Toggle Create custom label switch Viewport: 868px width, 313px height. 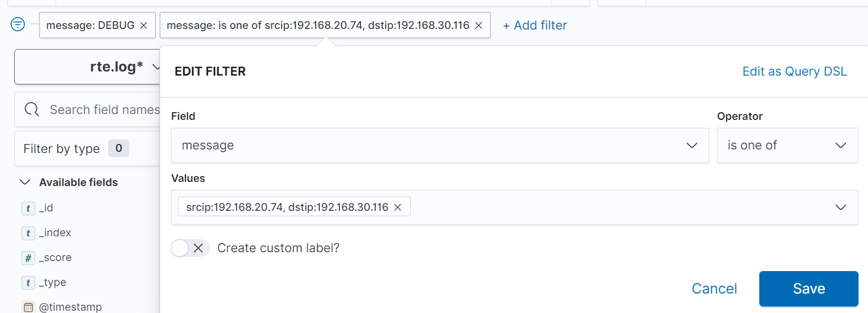coord(190,248)
